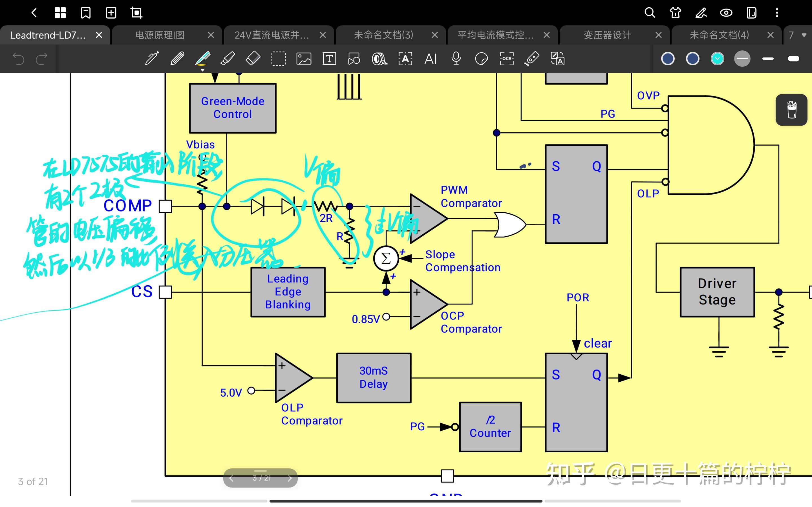Select the text box tool
This screenshot has height=507, width=812.
329,59
